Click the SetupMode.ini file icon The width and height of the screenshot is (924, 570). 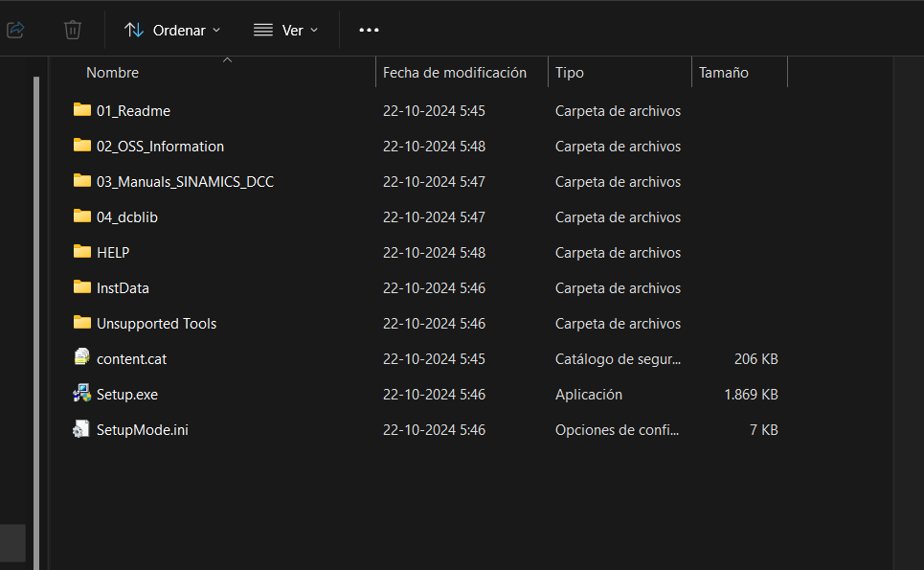click(81, 429)
